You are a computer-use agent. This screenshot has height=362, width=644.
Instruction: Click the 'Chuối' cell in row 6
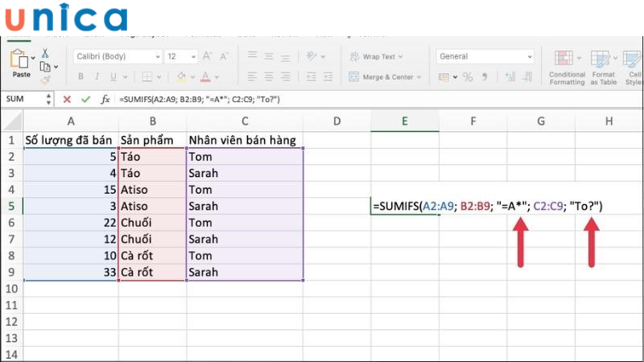(x=152, y=223)
